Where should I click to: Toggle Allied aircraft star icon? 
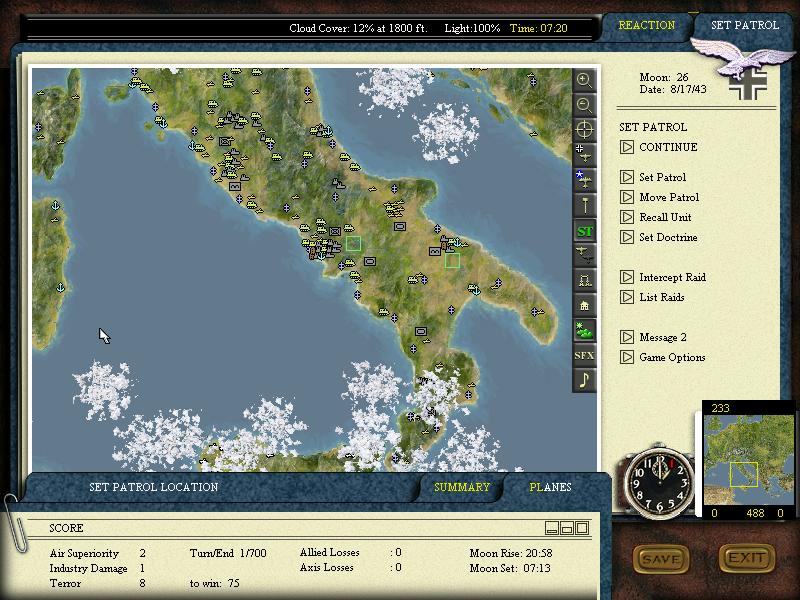tap(584, 180)
